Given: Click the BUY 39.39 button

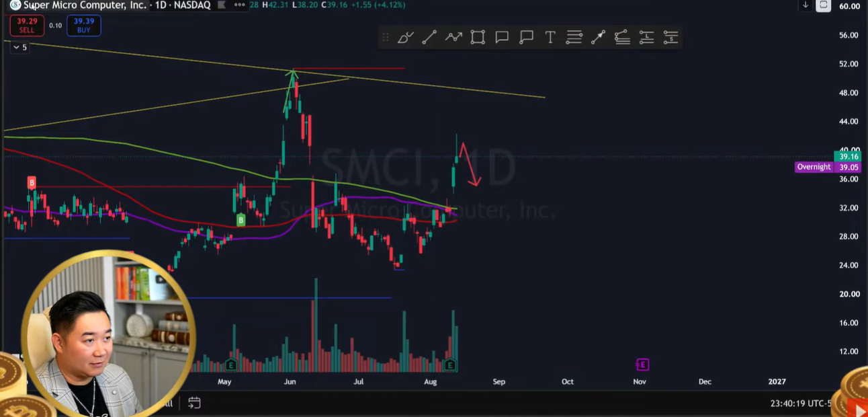Looking at the screenshot, I should [x=83, y=26].
